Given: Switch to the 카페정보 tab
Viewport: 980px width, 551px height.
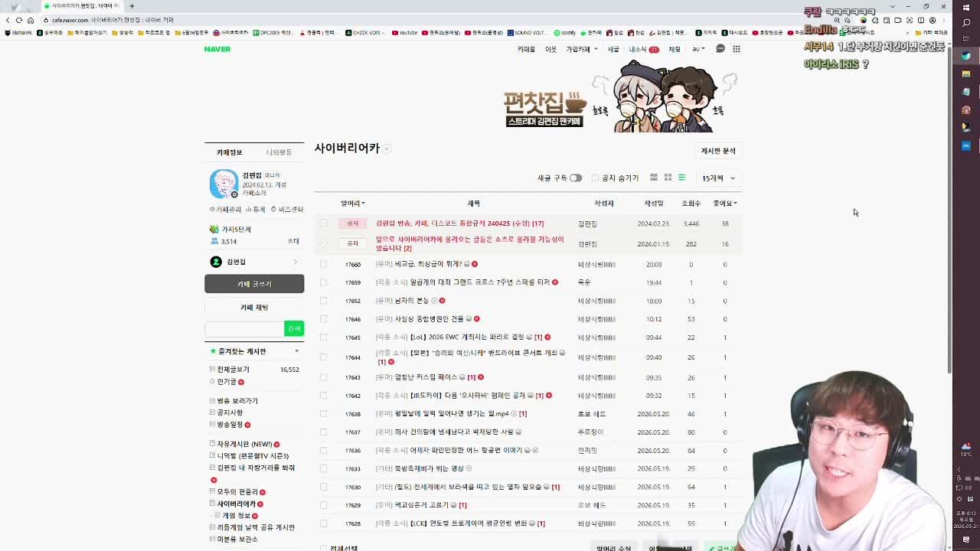Looking at the screenshot, I should click(x=229, y=152).
